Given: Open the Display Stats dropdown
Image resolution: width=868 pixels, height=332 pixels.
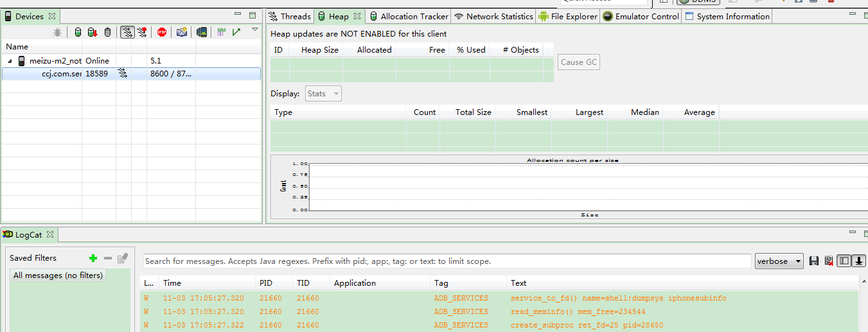Looking at the screenshot, I should [x=324, y=94].
